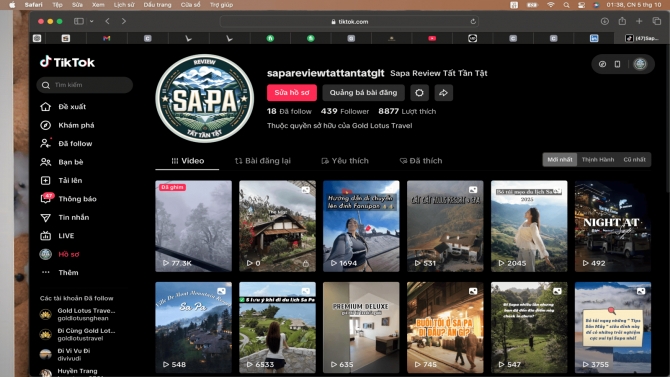Click the share profile arrow icon

click(x=444, y=93)
